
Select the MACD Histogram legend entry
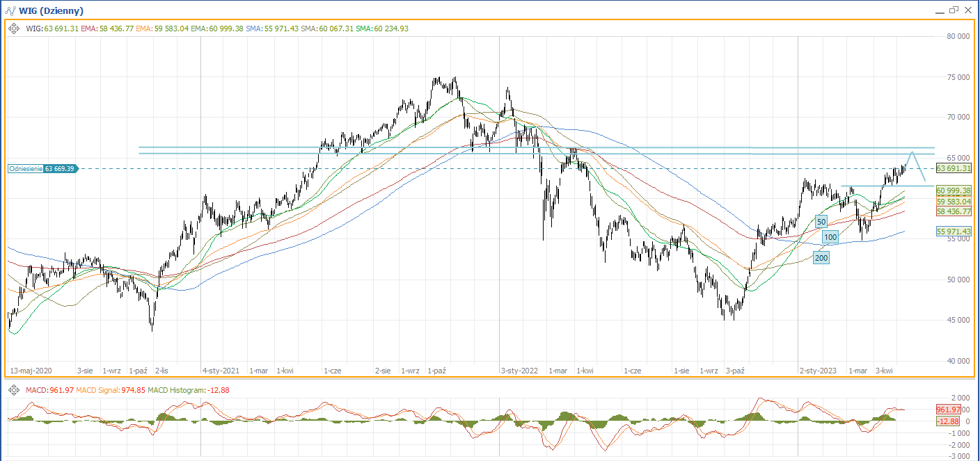(x=188, y=391)
